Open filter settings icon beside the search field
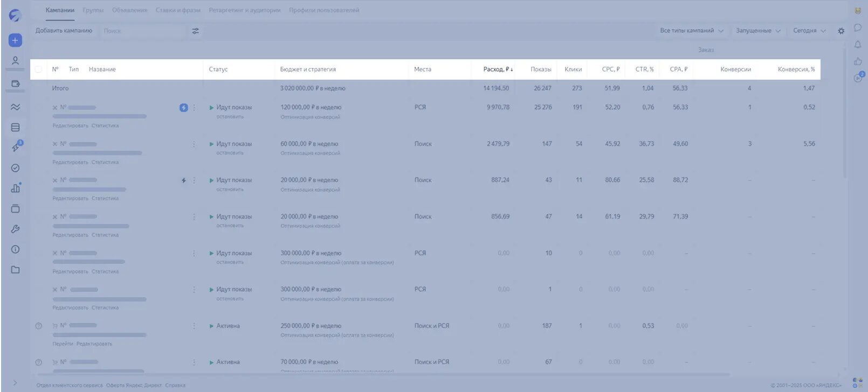The height and width of the screenshot is (392, 868). 195,31
